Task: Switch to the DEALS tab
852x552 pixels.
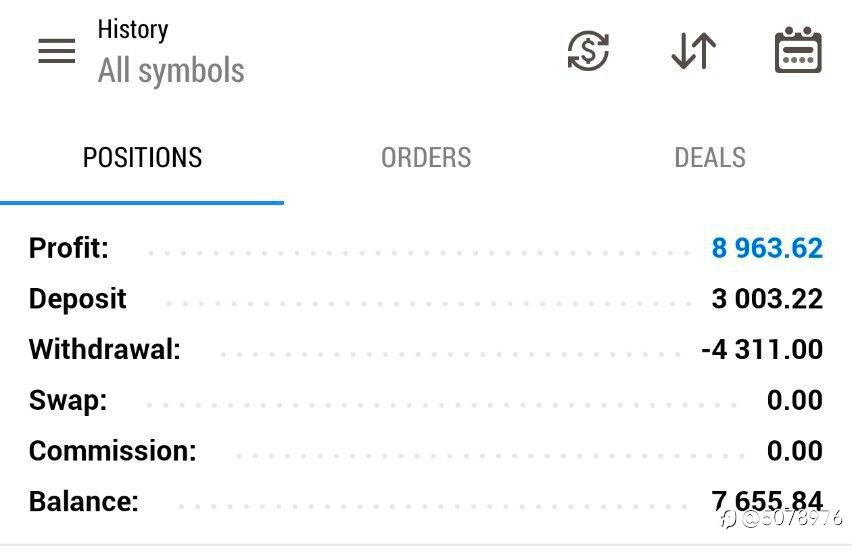Action: click(x=710, y=158)
